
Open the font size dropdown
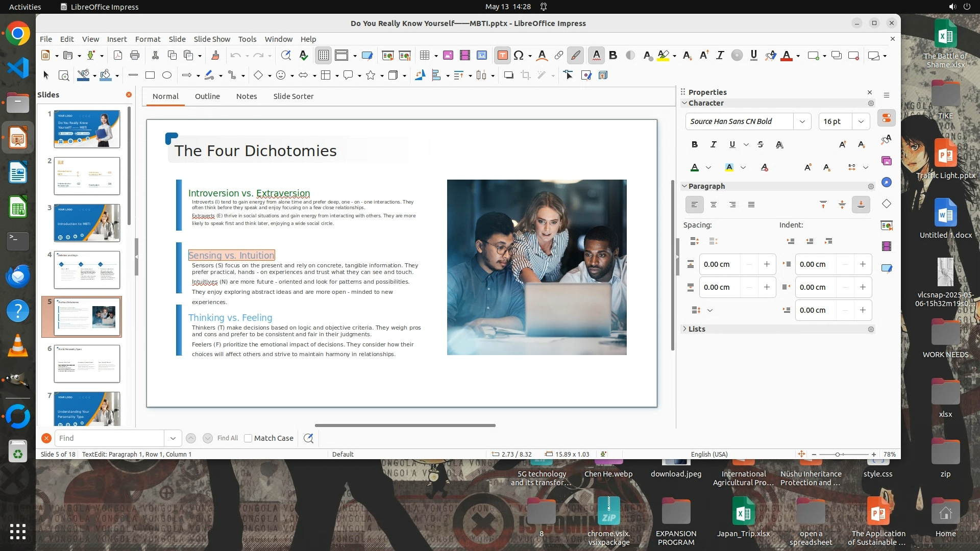coord(861,121)
